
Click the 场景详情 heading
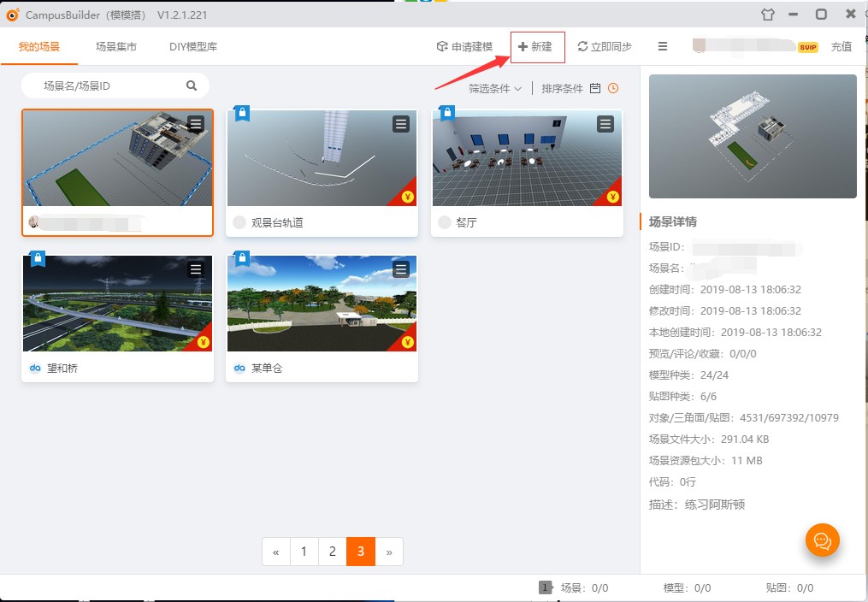coord(672,221)
